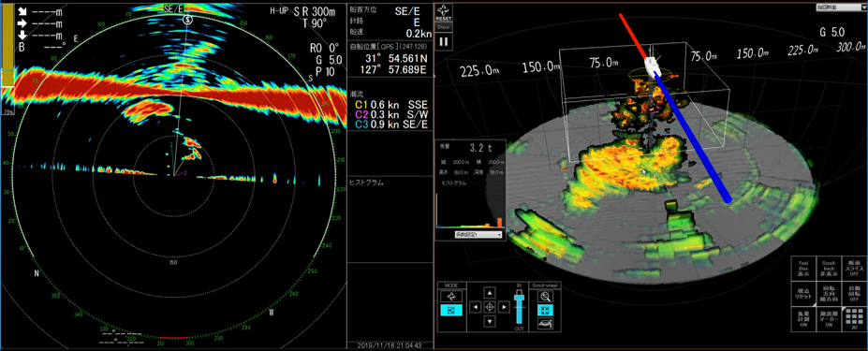868x351 pixels.
Task: Click the right arrow view control
Action: point(504,307)
